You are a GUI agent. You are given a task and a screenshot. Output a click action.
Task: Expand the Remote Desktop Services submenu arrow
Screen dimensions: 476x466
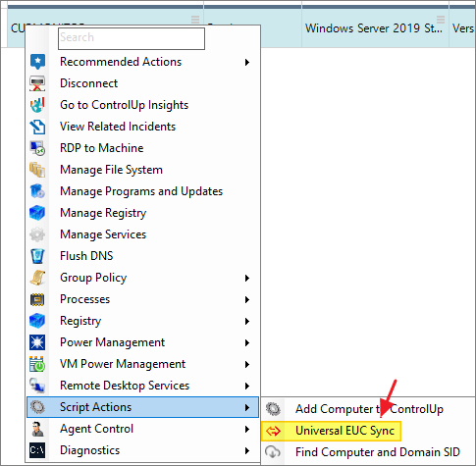pos(247,386)
